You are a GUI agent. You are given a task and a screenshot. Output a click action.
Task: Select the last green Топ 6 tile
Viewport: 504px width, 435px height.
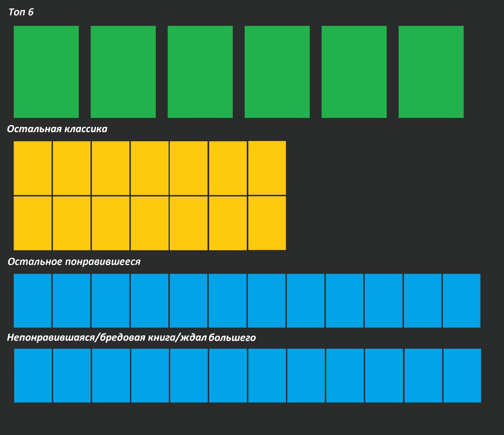point(431,72)
